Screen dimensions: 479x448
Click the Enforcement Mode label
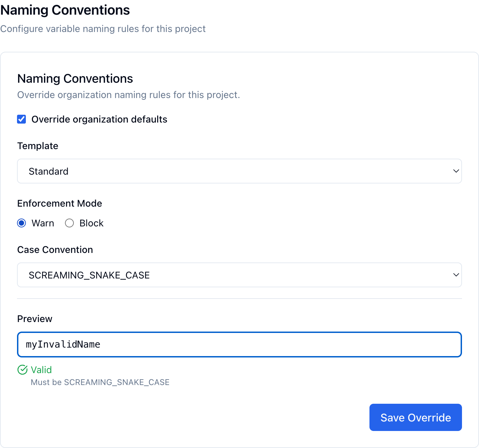coord(60,204)
